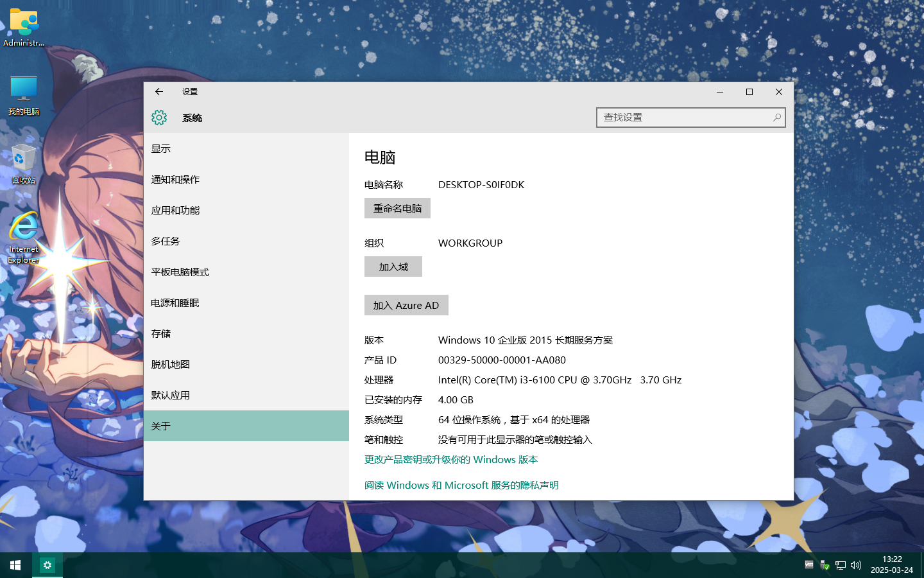Open the 存储 settings page
Screen dimensions: 924x578
click(x=246, y=333)
